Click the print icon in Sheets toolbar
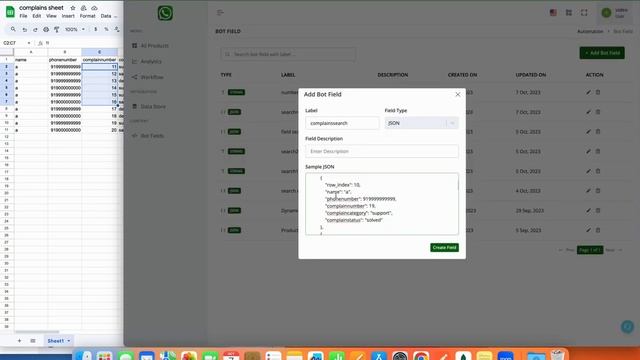The width and height of the screenshot is (640, 360). 46,29
